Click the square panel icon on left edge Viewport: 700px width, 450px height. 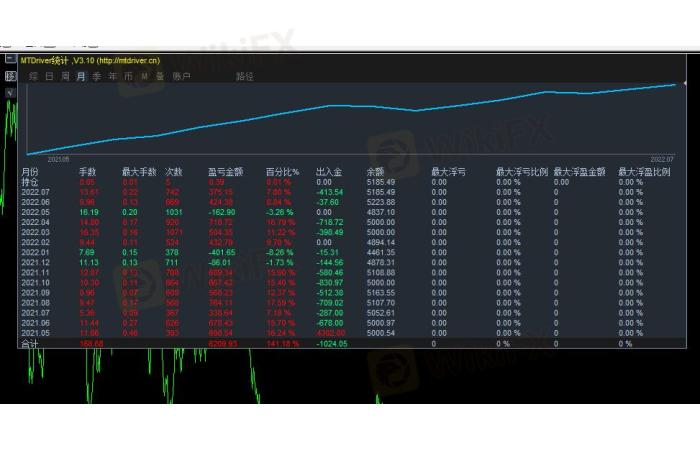(x=10, y=76)
